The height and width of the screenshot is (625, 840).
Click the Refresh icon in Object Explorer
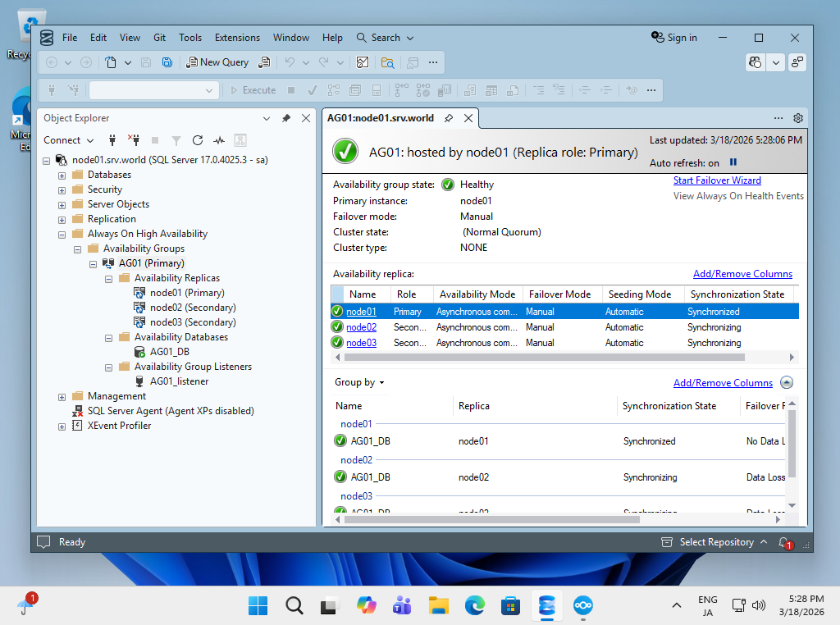[197, 140]
